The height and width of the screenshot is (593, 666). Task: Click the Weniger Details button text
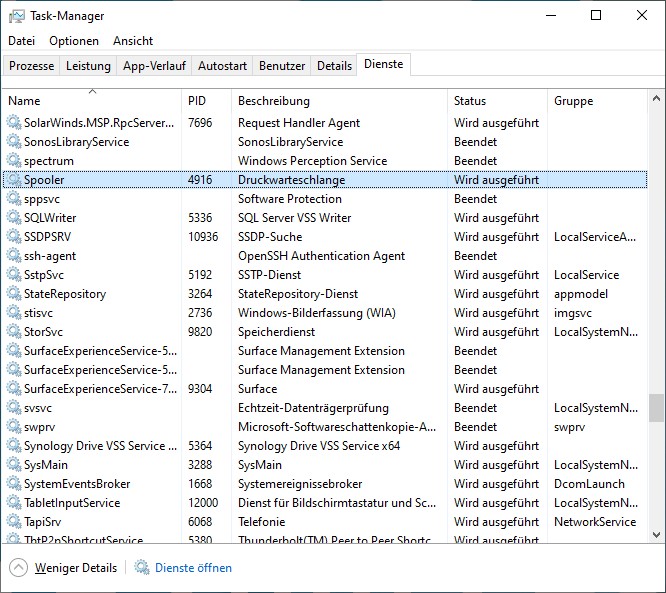pos(76,568)
